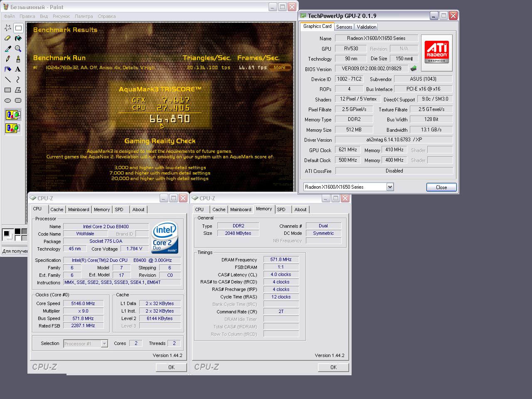532x399 pixels.
Task: Pick the dark gray color swatch in palette
Action: click(24, 231)
